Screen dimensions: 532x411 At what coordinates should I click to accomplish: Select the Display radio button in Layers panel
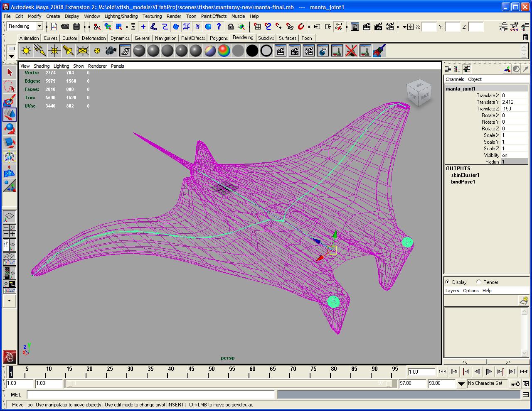click(448, 282)
